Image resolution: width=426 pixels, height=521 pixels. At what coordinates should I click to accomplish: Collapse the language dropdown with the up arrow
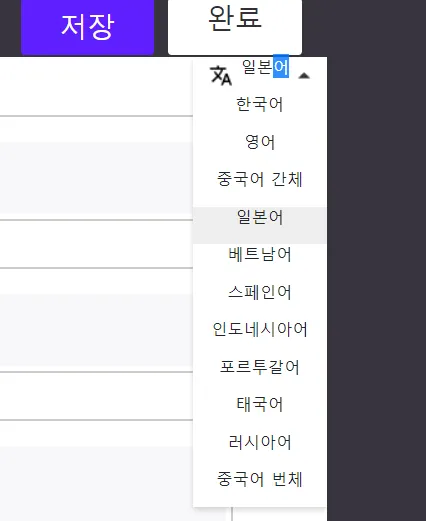[x=304, y=76]
